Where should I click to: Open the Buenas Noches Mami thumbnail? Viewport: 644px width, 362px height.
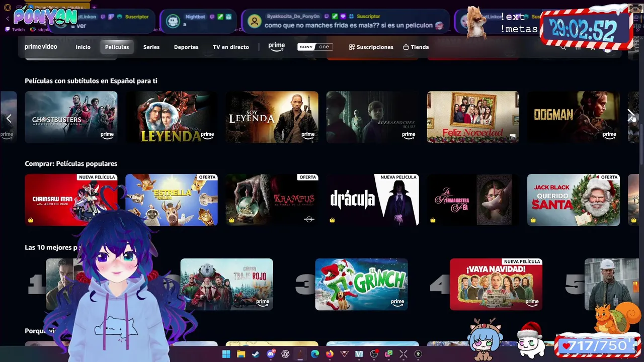tap(372, 117)
